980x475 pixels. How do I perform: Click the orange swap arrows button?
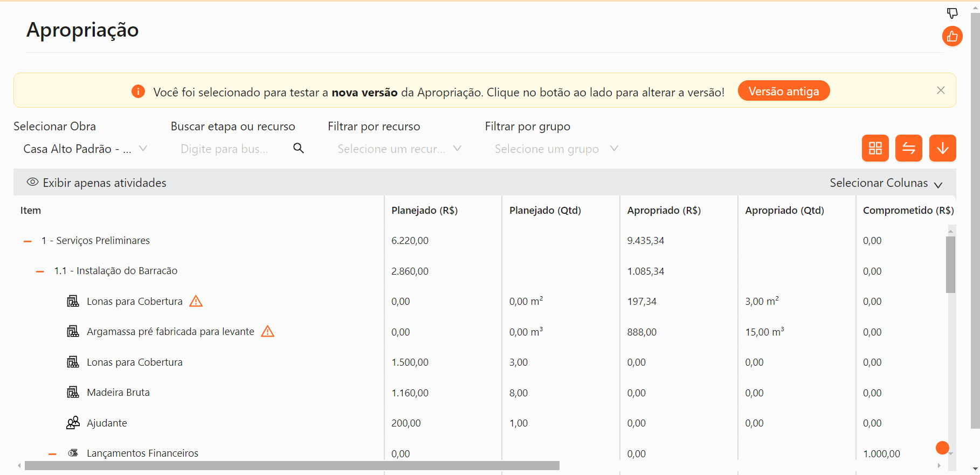[x=908, y=148]
